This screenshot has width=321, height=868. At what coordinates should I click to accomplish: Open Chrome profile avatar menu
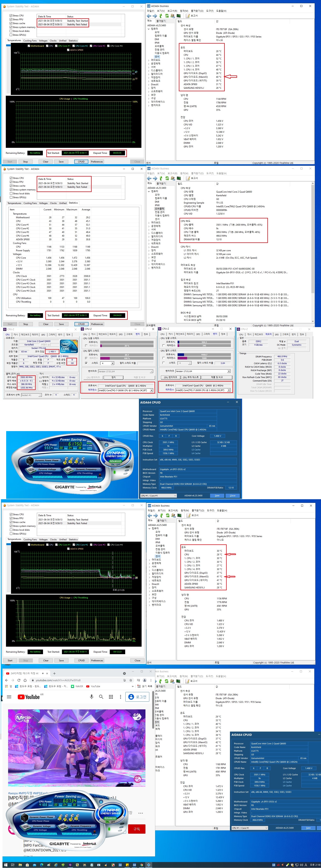tap(144, 680)
